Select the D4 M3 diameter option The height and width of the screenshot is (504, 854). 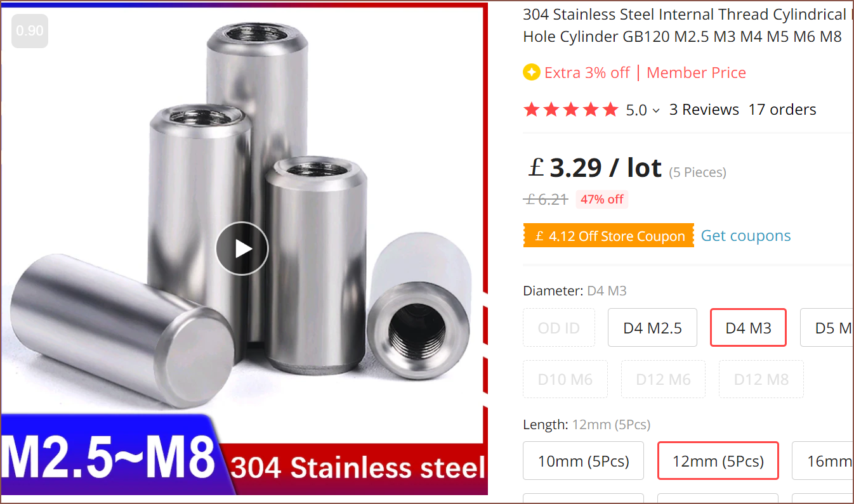(748, 328)
